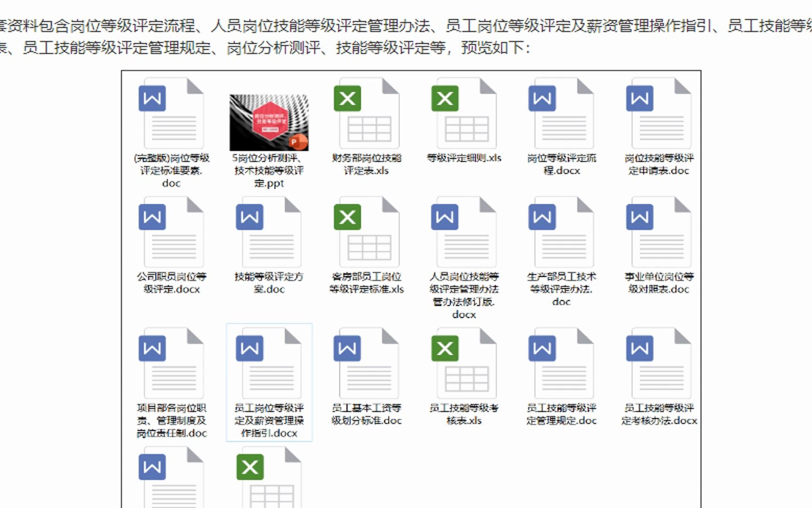Click the file name 员工岗位等级评定及薪资管理操作指引.docx

(x=269, y=420)
